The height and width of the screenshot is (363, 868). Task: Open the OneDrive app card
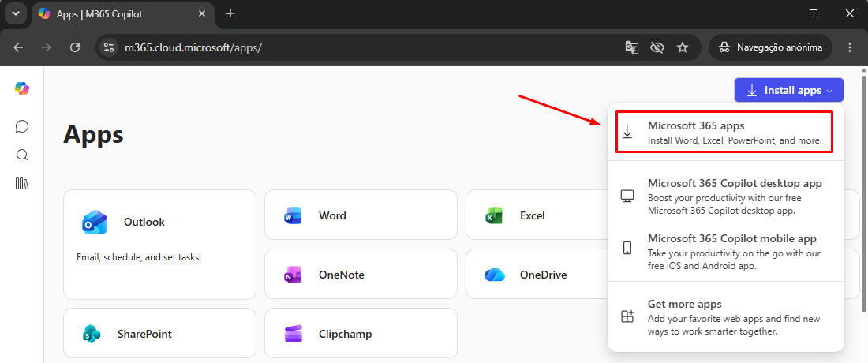coord(535,275)
